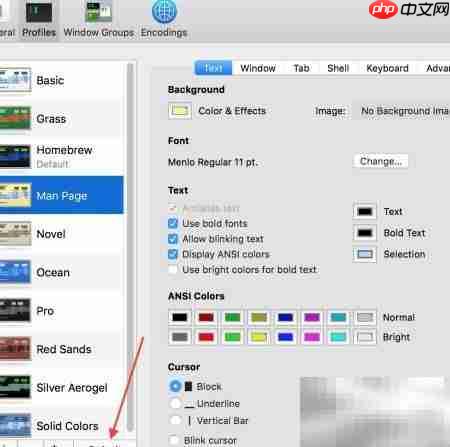
Task: Select the Ocean profile
Action: tap(62, 272)
